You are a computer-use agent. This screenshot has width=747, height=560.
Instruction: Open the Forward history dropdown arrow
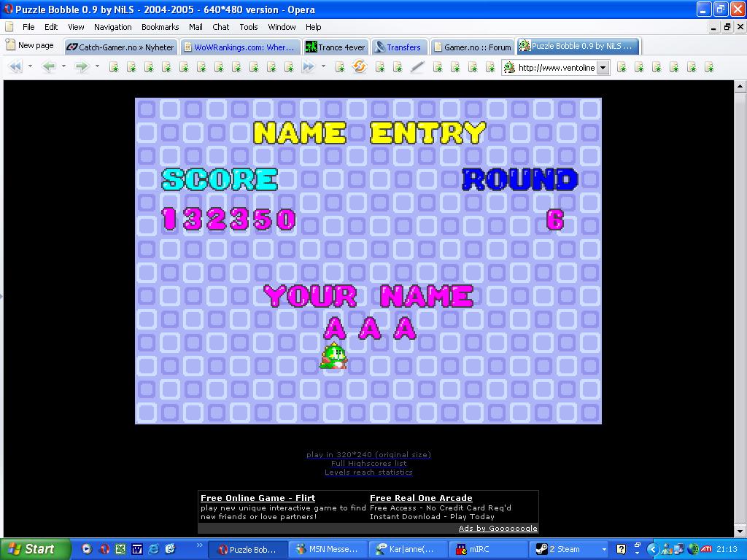pos(97,66)
